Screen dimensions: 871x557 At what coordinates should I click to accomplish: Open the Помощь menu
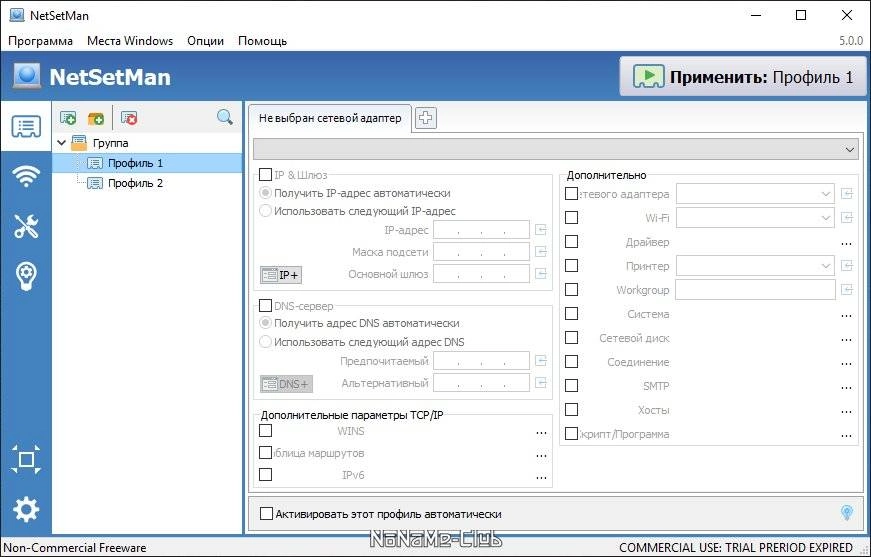pyautogui.click(x=262, y=41)
